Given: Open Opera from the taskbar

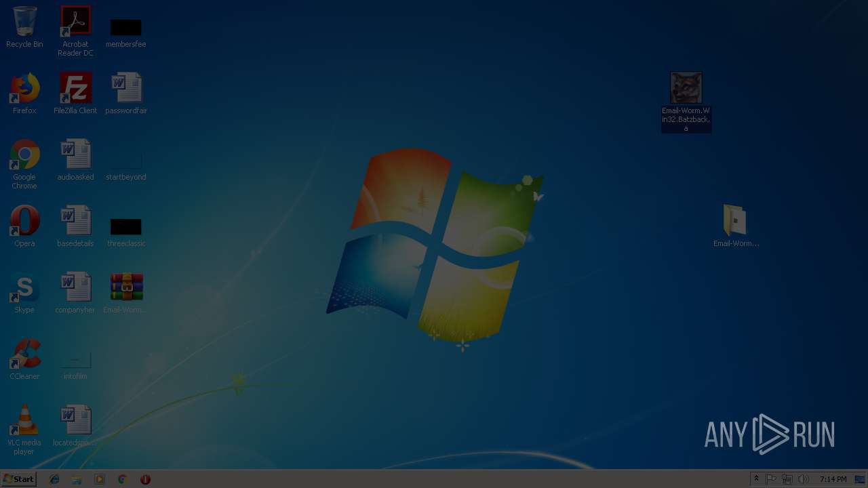Looking at the screenshot, I should (145, 479).
